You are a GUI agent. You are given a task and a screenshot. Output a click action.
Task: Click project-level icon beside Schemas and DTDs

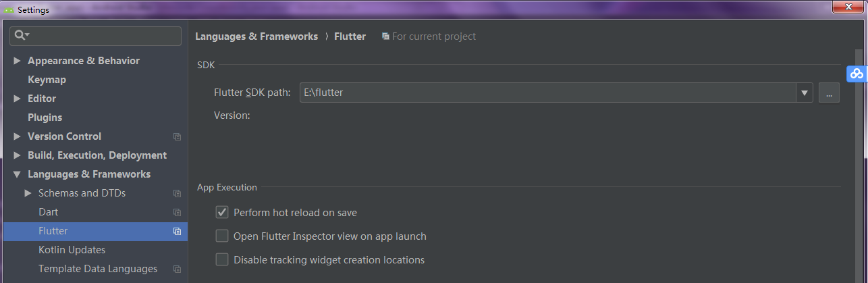(x=177, y=193)
